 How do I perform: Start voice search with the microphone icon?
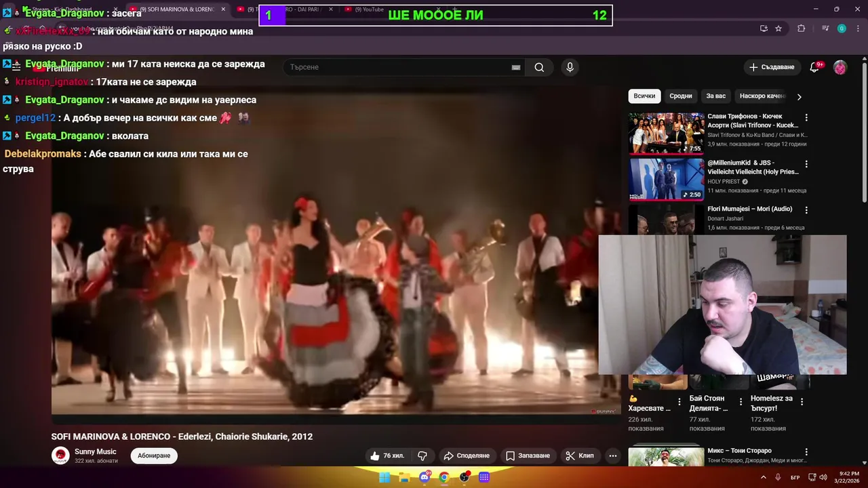pyautogui.click(x=570, y=67)
